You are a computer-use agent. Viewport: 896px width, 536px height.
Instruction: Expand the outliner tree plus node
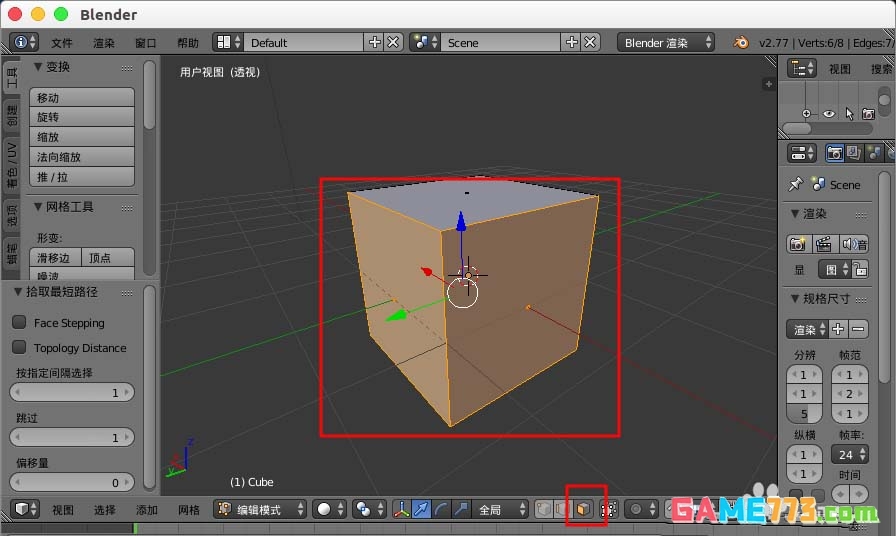coord(806,114)
